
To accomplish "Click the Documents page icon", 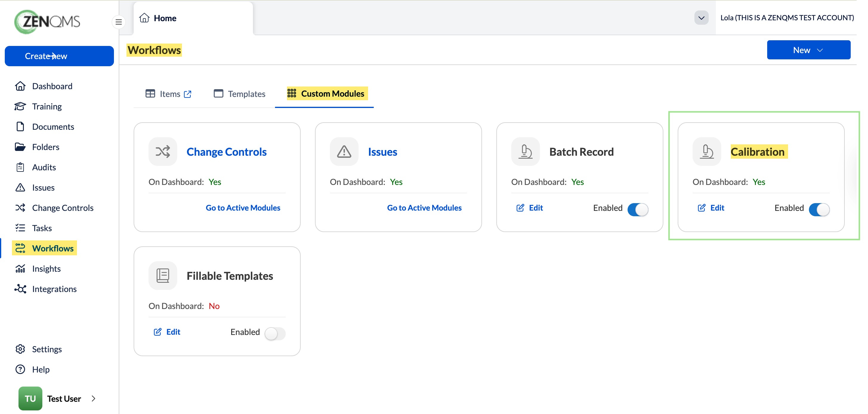I will coord(20,126).
